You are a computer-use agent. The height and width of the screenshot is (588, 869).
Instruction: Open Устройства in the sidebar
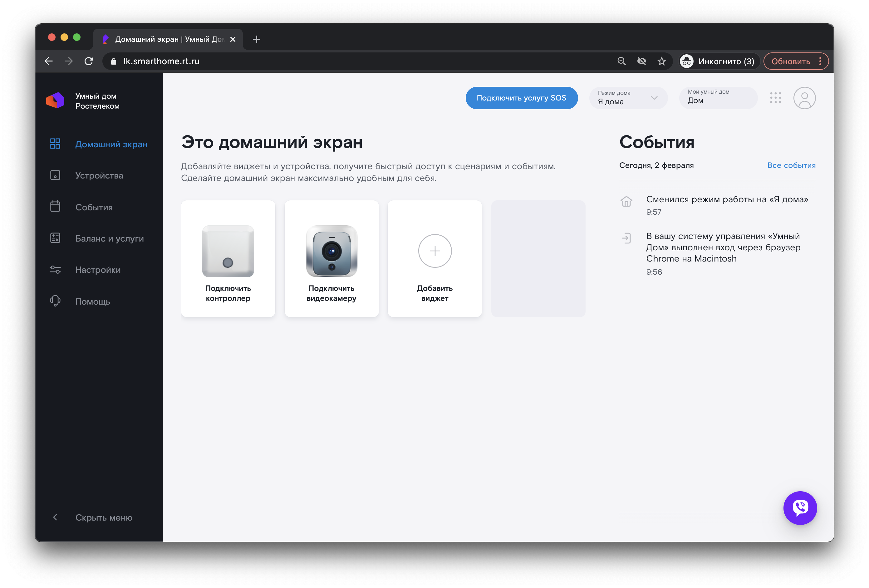[99, 175]
